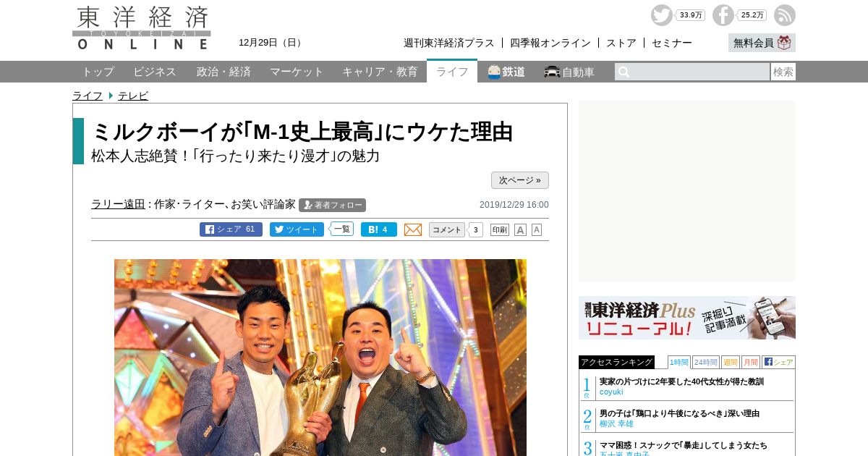Switch ranking to 月間 tab
Viewport: 868px width, 456px height.
pyautogui.click(x=751, y=362)
